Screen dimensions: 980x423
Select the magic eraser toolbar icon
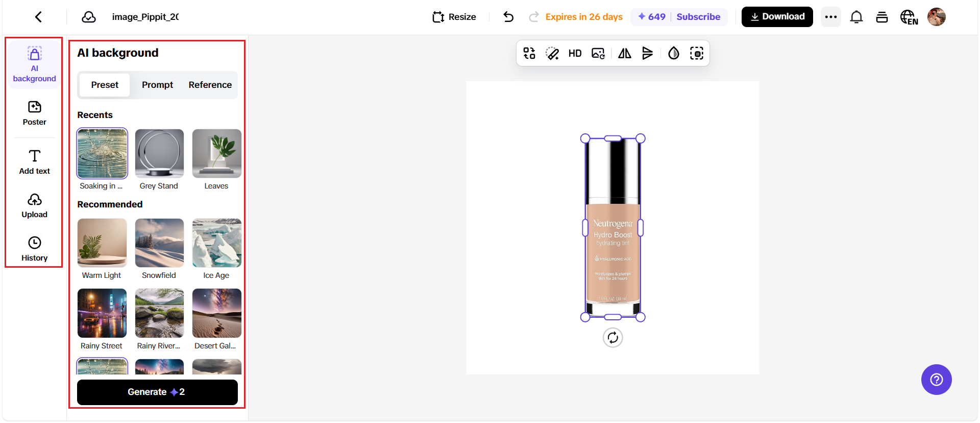point(552,53)
